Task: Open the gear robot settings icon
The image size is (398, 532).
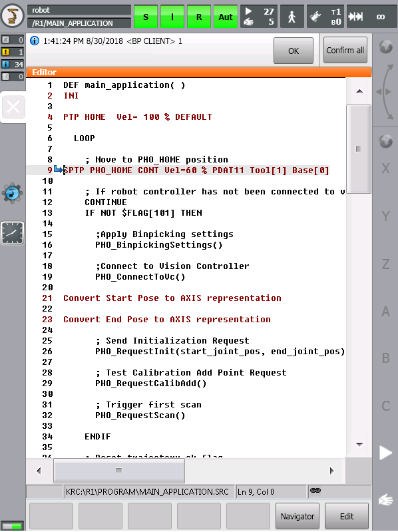Action: pos(12,193)
